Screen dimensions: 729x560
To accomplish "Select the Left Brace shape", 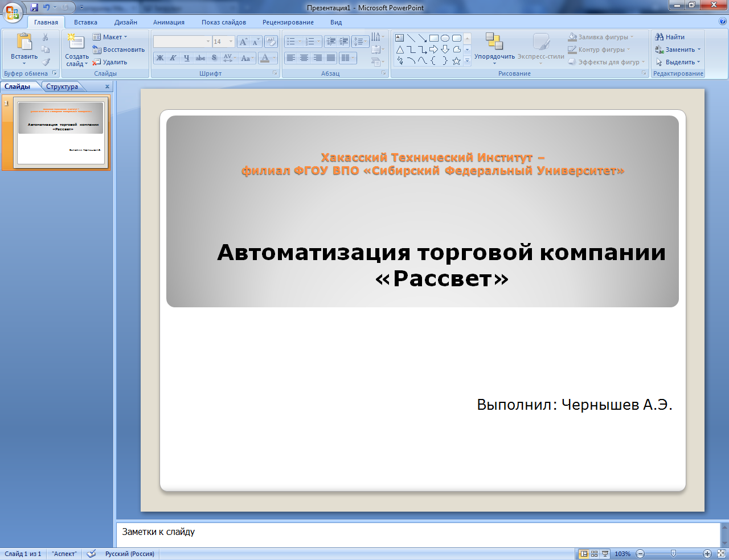I will 434,61.
